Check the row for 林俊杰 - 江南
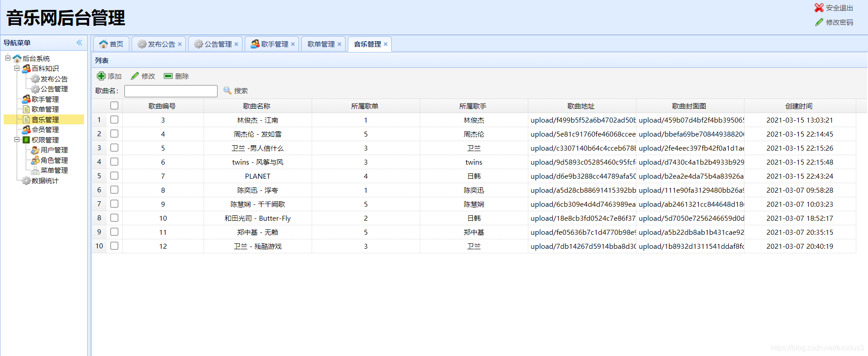The height and width of the screenshot is (356, 868). tap(114, 119)
